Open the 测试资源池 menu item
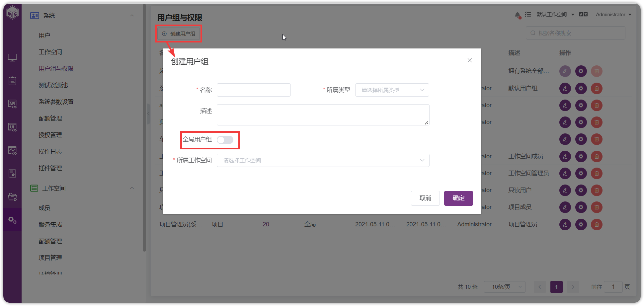The height and width of the screenshot is (306, 644). pyautogui.click(x=53, y=85)
